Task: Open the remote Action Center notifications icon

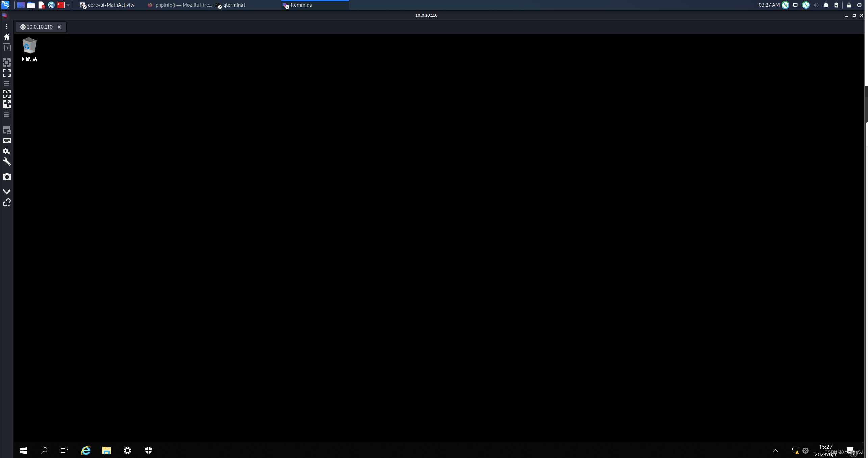Action: coord(850,451)
